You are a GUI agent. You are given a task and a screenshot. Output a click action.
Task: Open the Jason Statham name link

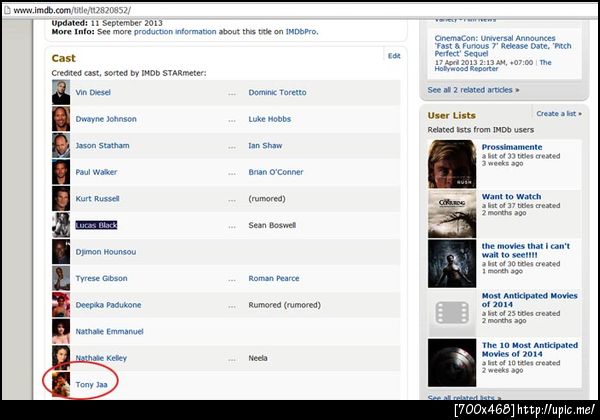pyautogui.click(x=102, y=146)
